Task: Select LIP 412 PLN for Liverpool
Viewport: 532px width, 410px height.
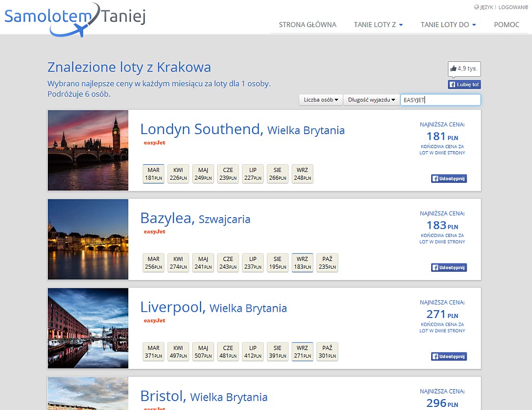Action: click(x=253, y=352)
